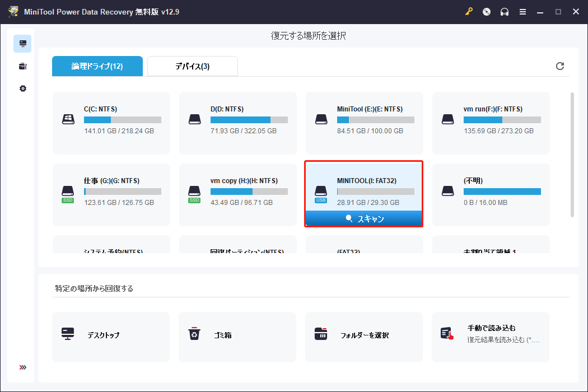Image resolution: width=588 pixels, height=392 pixels.
Task: Click the 特定の場所から回復する heading
Action: pyautogui.click(x=94, y=288)
